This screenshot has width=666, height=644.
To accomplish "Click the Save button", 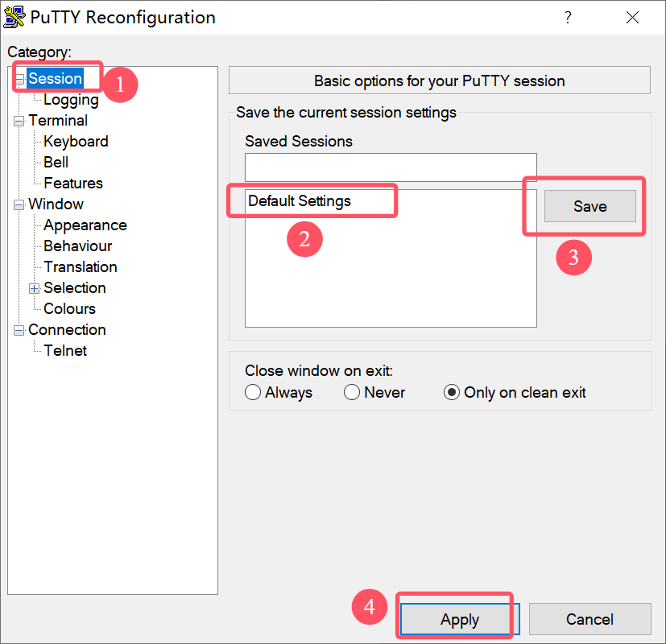I will (589, 206).
